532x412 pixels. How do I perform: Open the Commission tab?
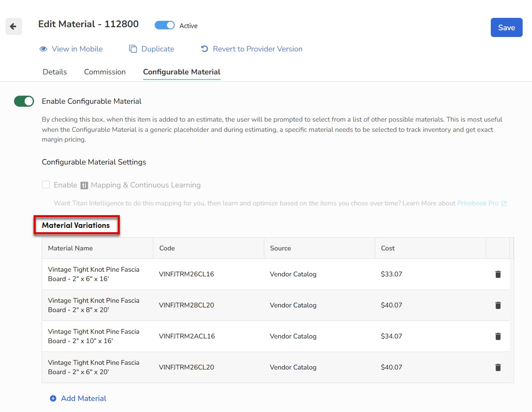pyautogui.click(x=105, y=72)
